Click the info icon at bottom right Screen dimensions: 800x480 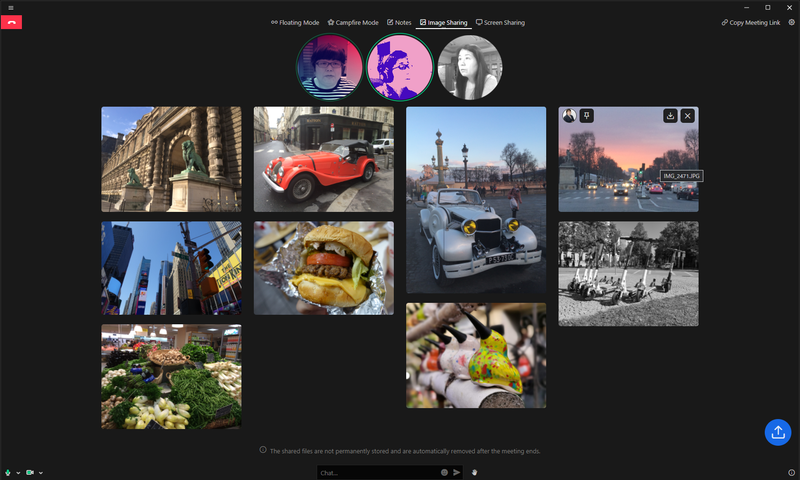[x=791, y=472]
